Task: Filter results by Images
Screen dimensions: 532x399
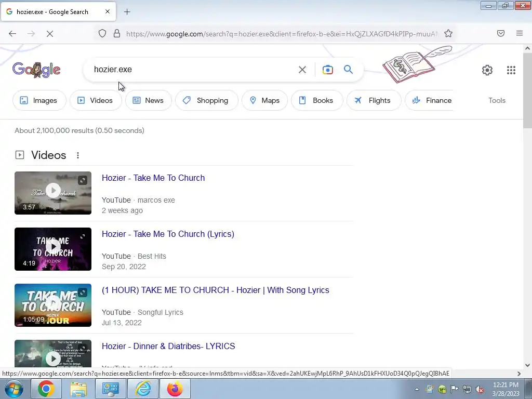Action: click(39, 100)
